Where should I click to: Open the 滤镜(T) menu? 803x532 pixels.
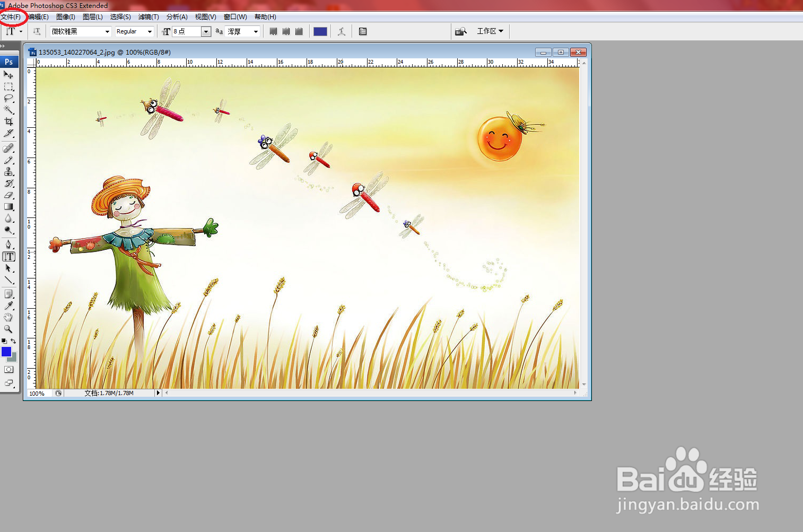149,17
